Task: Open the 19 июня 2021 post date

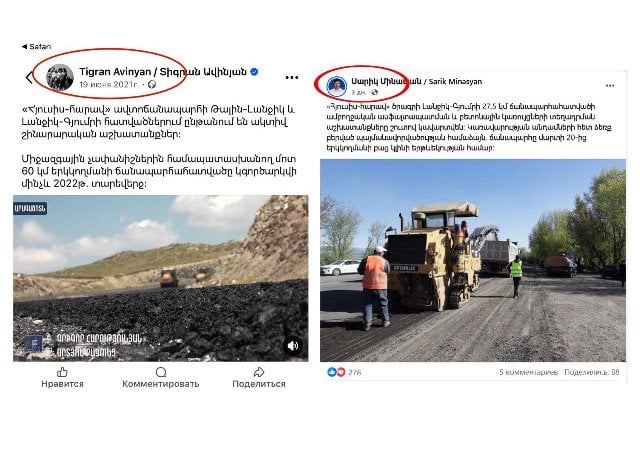Action: pos(109,84)
